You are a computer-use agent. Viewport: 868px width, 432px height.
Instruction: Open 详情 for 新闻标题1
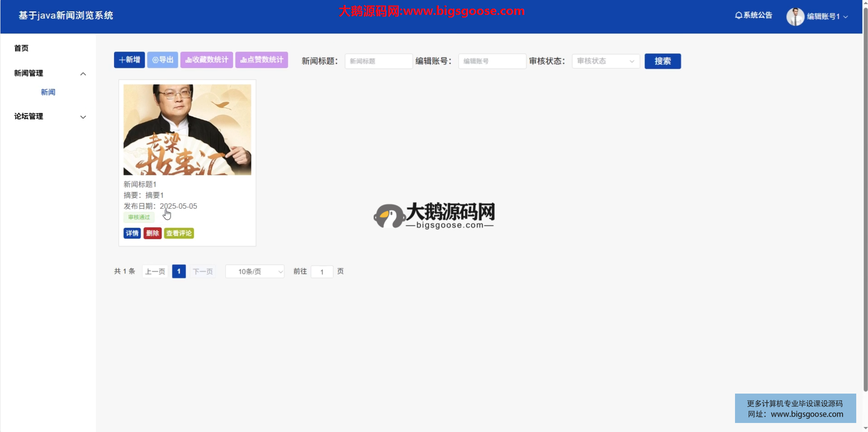coord(132,233)
